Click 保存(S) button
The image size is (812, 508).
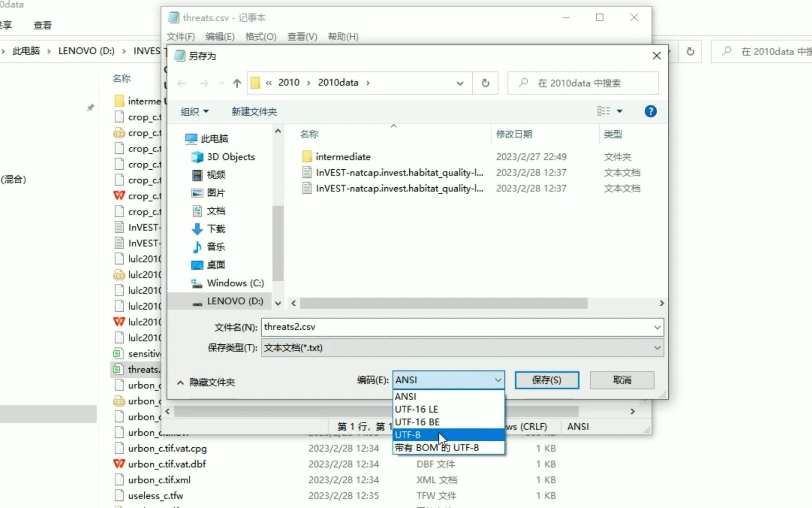pos(547,380)
